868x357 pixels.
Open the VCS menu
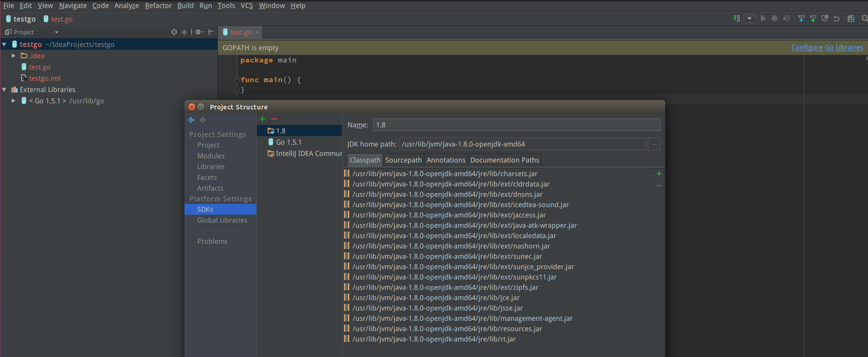click(x=247, y=6)
